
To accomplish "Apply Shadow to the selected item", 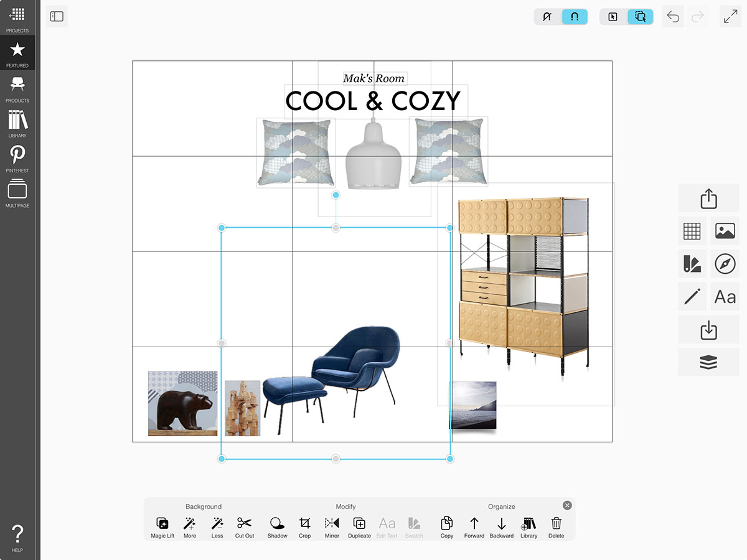I will point(277,527).
